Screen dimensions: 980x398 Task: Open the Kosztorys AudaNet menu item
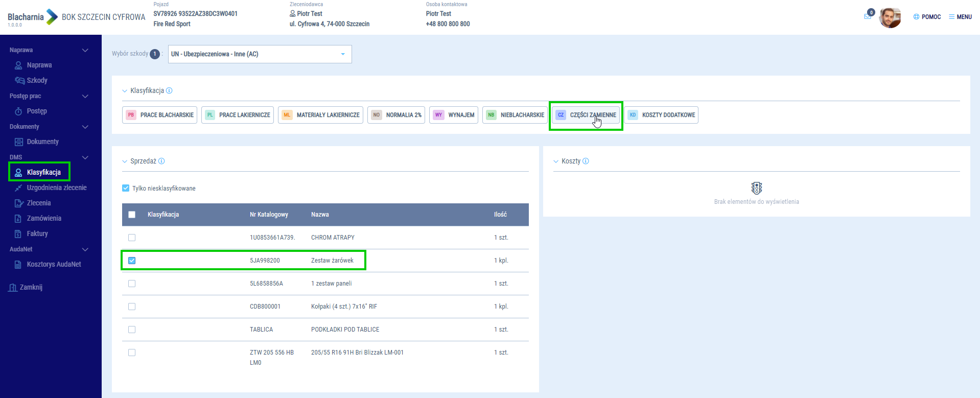54,264
